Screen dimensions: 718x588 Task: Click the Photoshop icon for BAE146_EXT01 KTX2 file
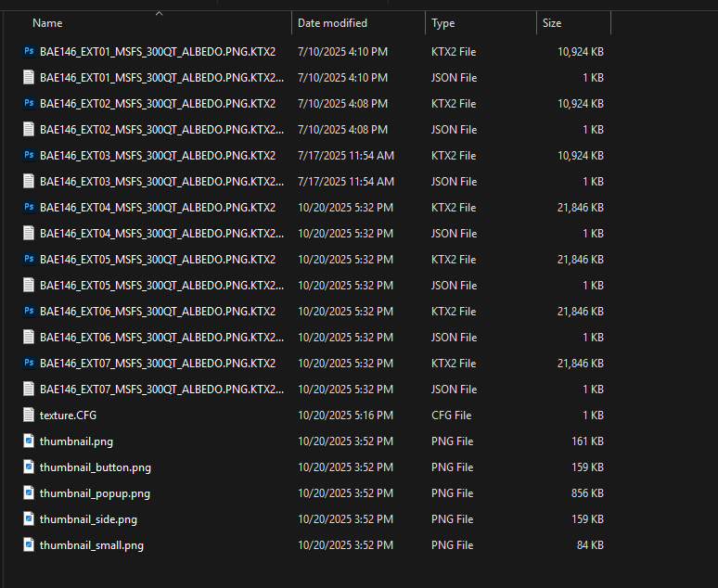[29, 52]
